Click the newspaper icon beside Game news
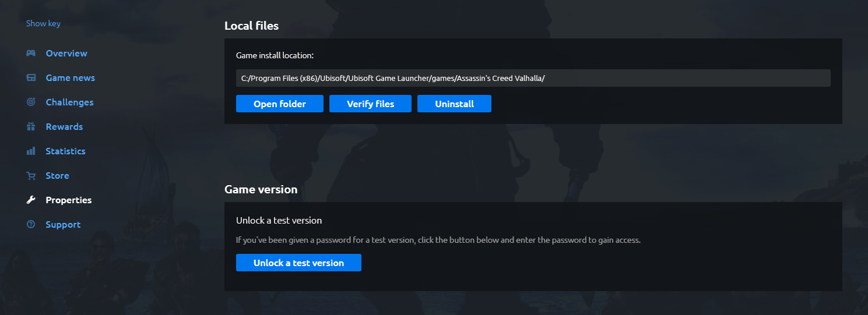 31,78
